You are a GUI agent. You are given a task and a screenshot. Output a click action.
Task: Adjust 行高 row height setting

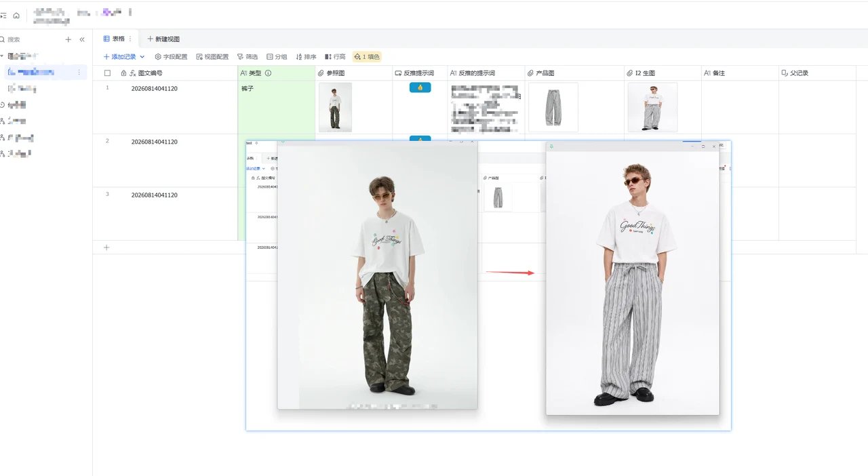tap(335, 57)
